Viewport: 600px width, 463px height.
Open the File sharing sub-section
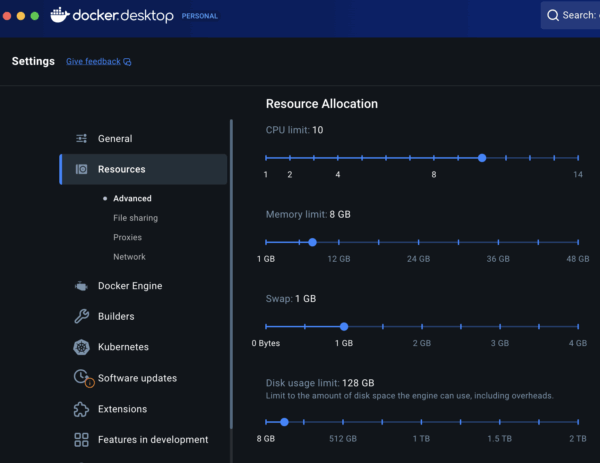[135, 218]
